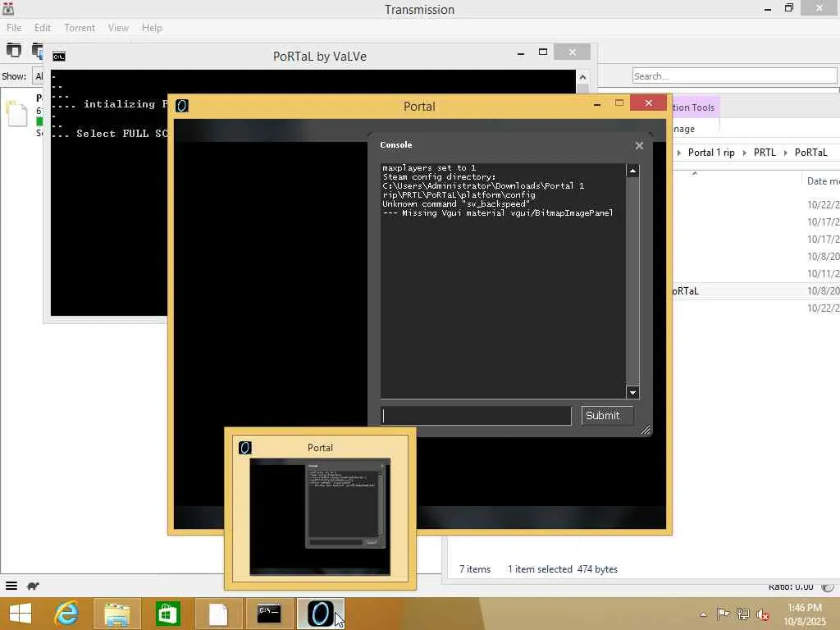The width and height of the screenshot is (840, 630).
Task: Click the Transmission hamburger options icon
Action: (x=11, y=586)
